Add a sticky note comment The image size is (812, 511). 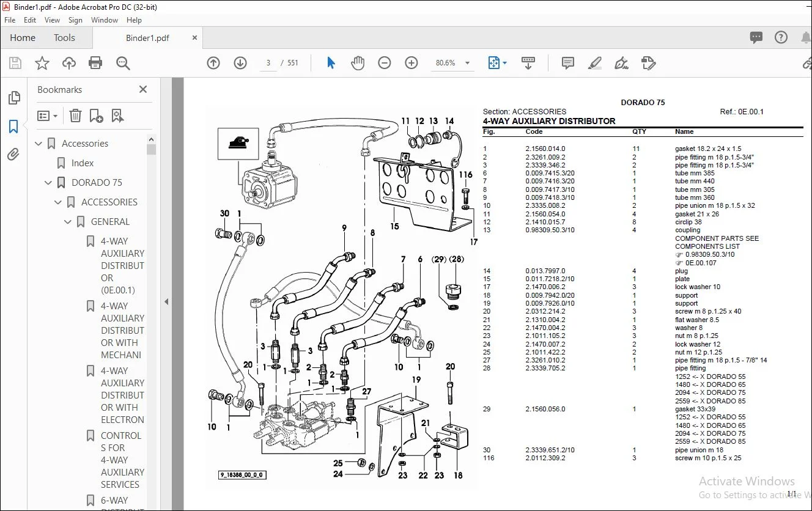[568, 63]
